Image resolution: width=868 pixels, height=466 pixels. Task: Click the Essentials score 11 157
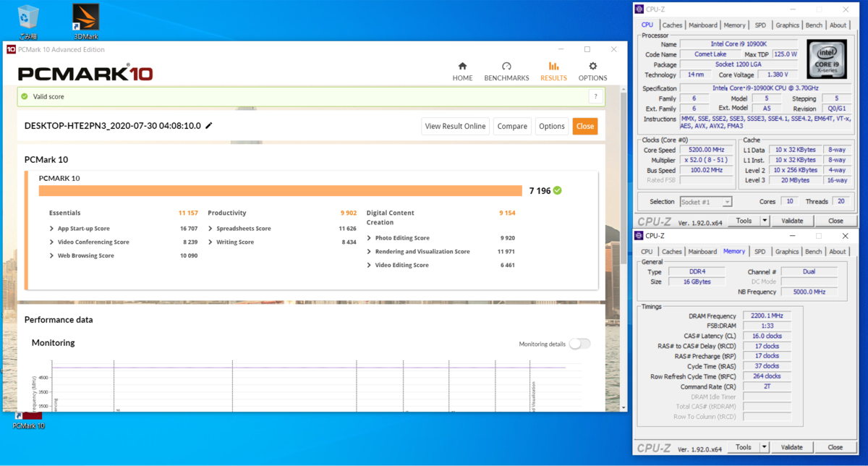click(188, 213)
